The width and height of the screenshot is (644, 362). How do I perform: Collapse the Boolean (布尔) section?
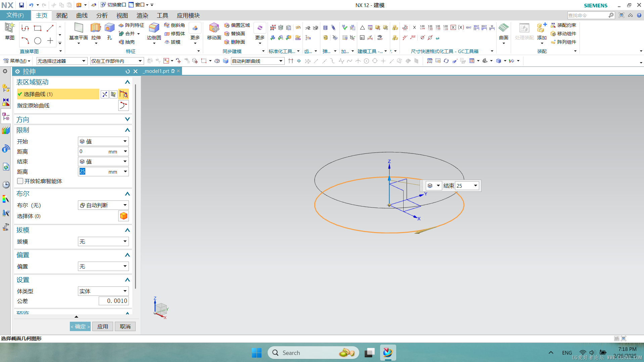click(127, 194)
